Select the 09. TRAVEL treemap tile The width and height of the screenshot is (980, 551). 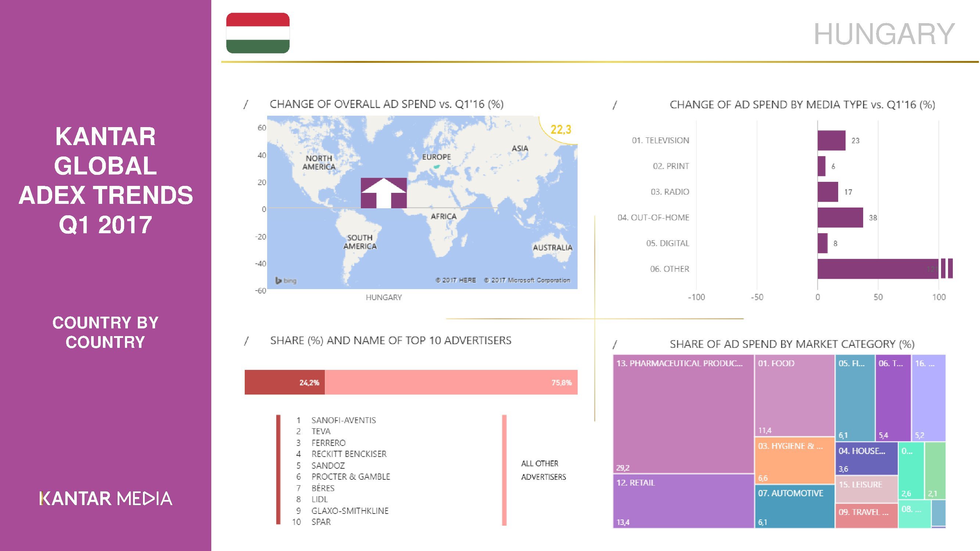pos(866,516)
